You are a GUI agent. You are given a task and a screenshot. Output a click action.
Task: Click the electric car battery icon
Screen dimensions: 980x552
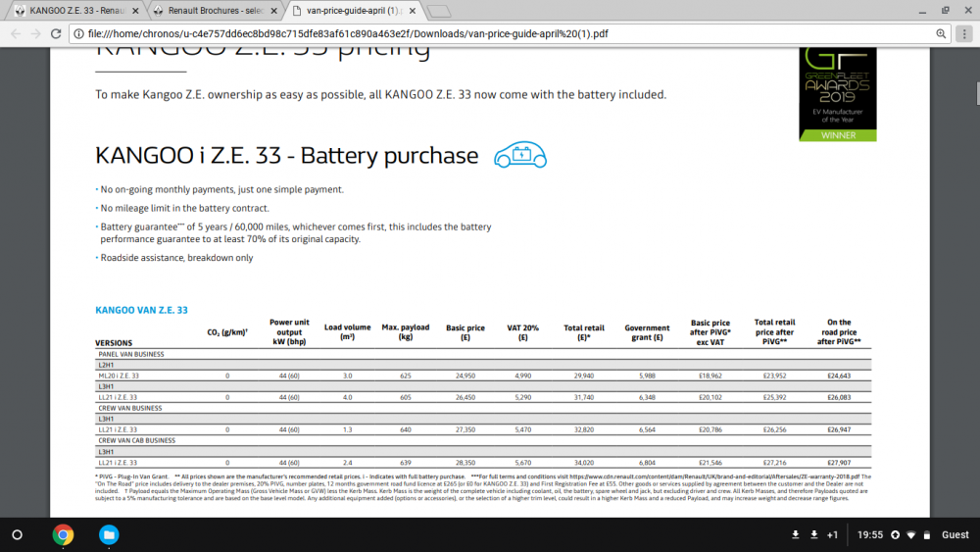click(x=520, y=154)
